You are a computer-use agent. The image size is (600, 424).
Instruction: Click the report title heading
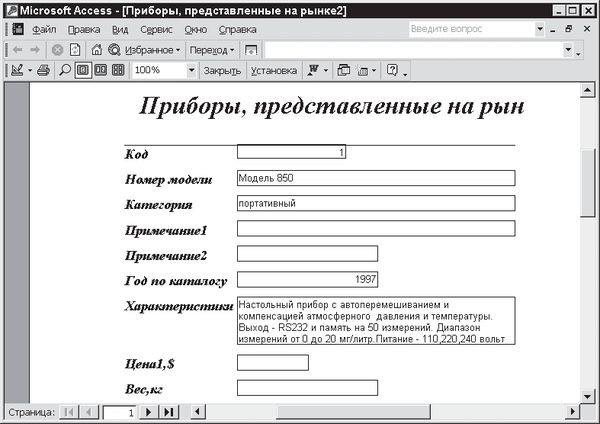click(331, 106)
